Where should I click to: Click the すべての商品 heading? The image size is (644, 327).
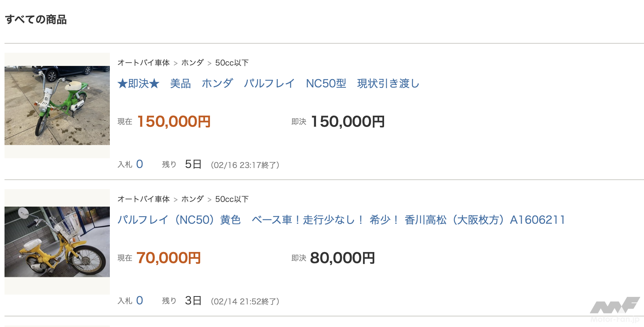(36, 20)
